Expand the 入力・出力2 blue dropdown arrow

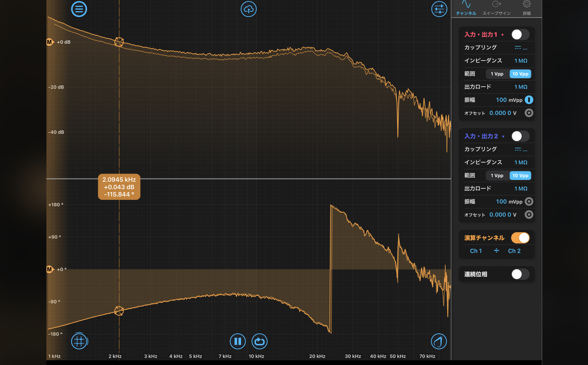click(503, 137)
